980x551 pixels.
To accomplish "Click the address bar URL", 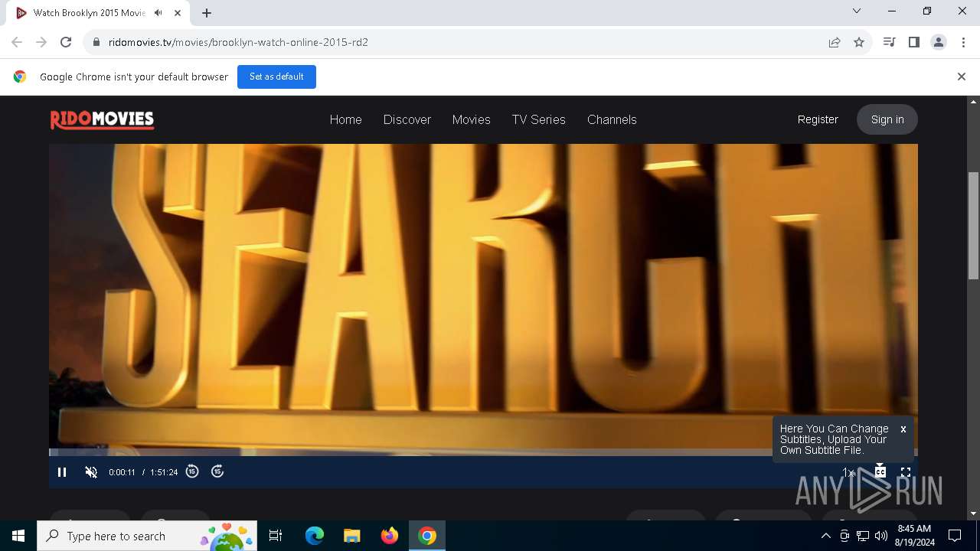I will point(238,42).
